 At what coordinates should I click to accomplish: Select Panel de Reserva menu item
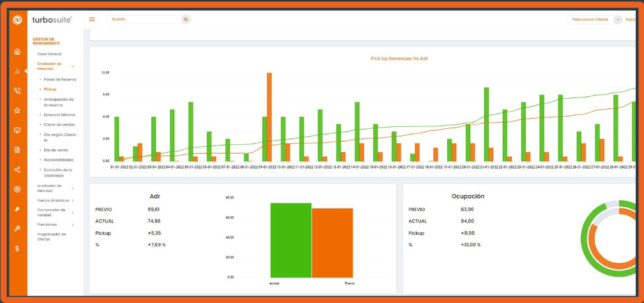(x=59, y=79)
